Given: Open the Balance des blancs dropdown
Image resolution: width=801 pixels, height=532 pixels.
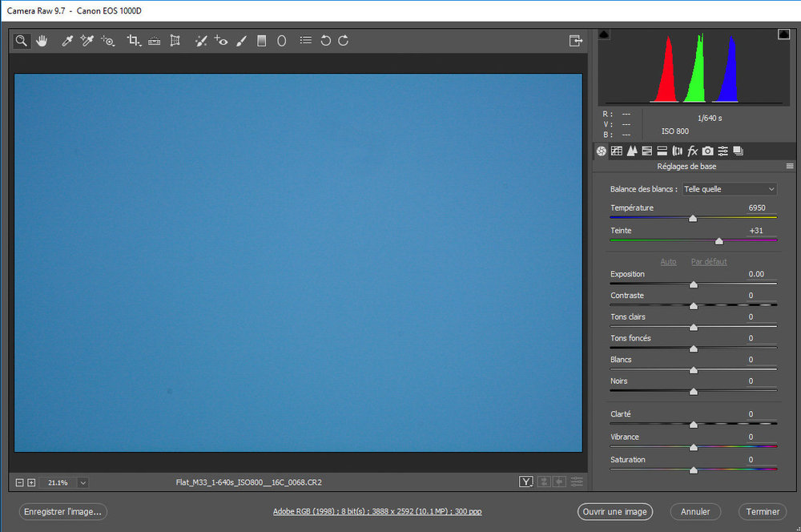Looking at the screenshot, I should tap(730, 189).
